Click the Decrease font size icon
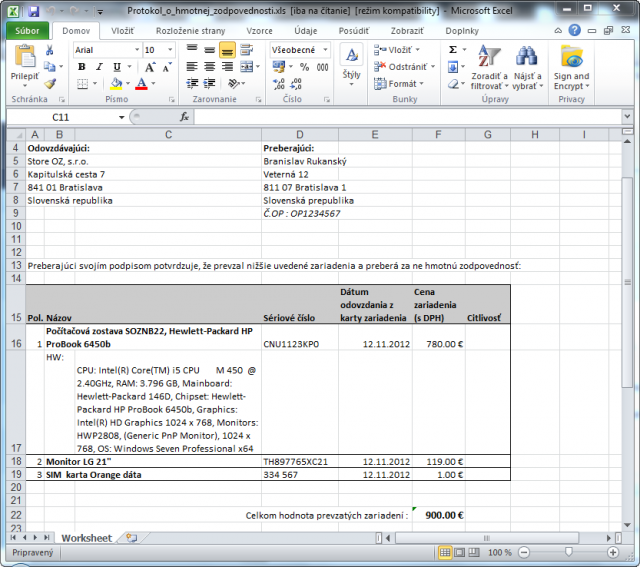The height and width of the screenshot is (567, 640). (x=167, y=67)
